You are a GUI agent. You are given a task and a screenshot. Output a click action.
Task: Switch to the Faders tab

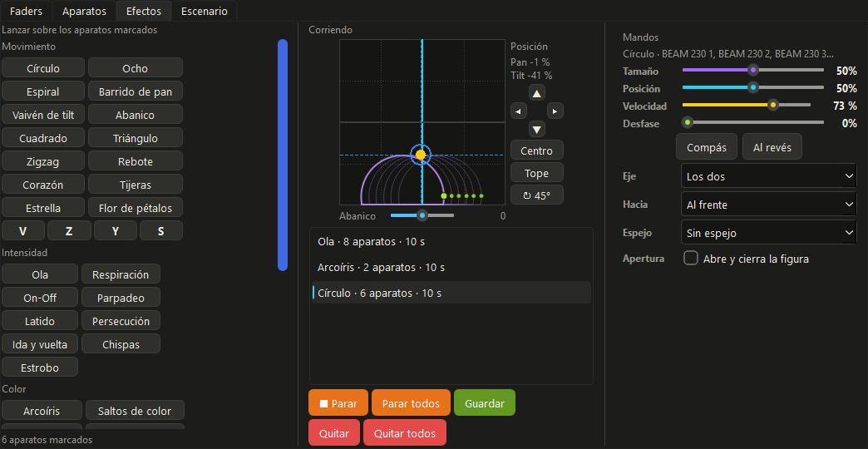[x=26, y=11]
